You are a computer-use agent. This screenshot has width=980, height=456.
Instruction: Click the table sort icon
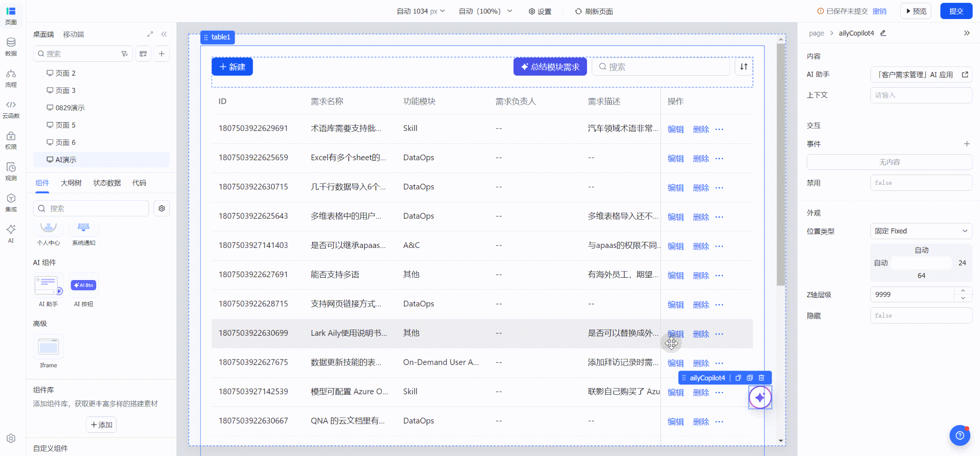[x=744, y=66]
